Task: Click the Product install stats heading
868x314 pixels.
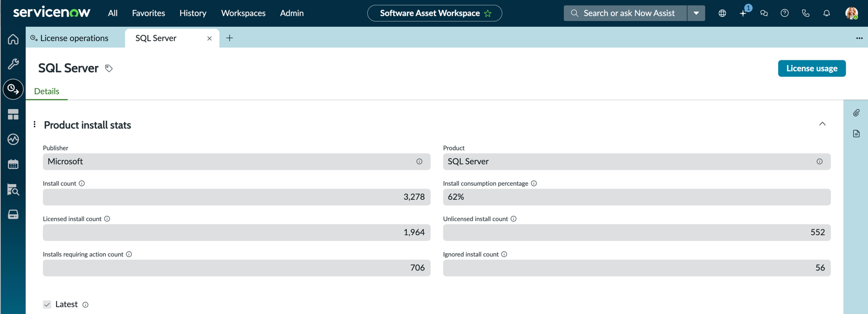Action: [x=87, y=125]
